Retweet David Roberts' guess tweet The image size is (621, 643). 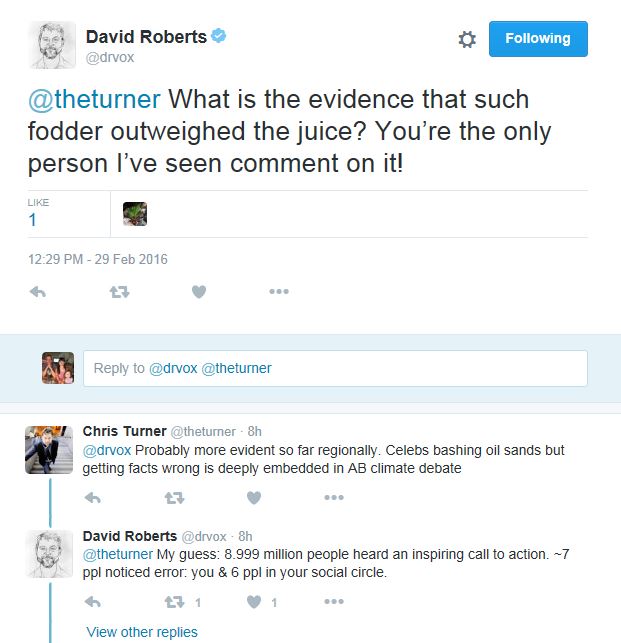pos(173,602)
